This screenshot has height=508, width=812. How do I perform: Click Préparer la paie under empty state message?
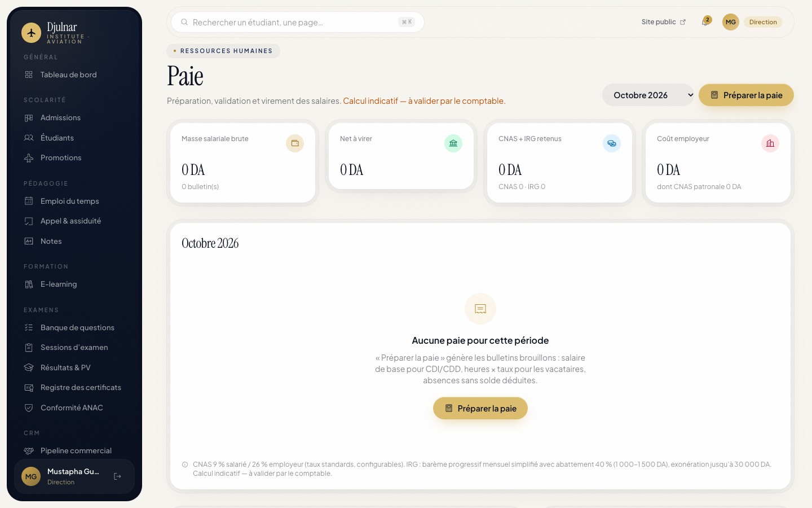pos(480,408)
